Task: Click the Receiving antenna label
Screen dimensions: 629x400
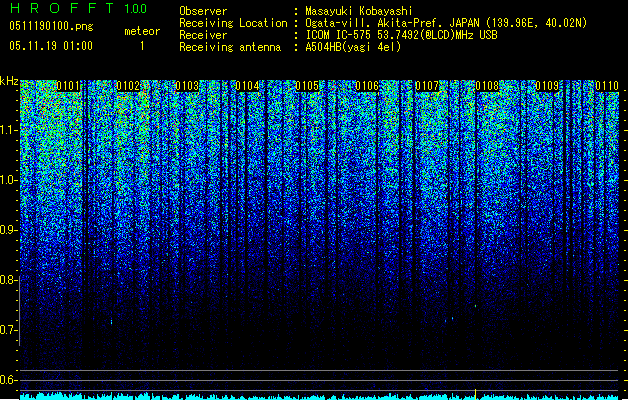Action: (x=230, y=47)
